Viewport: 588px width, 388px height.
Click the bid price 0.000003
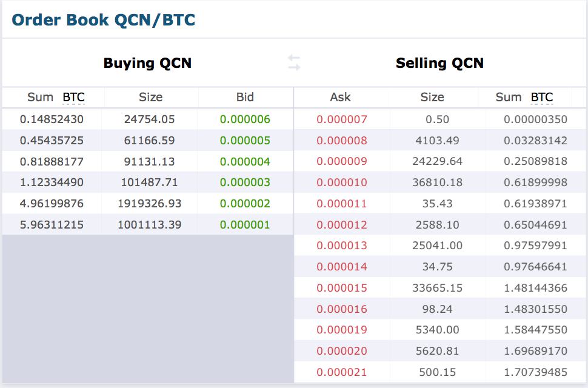click(x=245, y=182)
